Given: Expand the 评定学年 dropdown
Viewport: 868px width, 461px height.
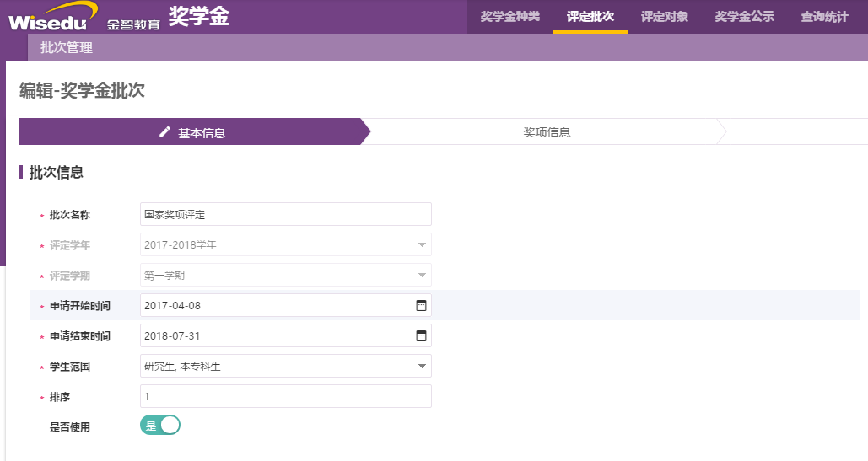Looking at the screenshot, I should point(286,245).
